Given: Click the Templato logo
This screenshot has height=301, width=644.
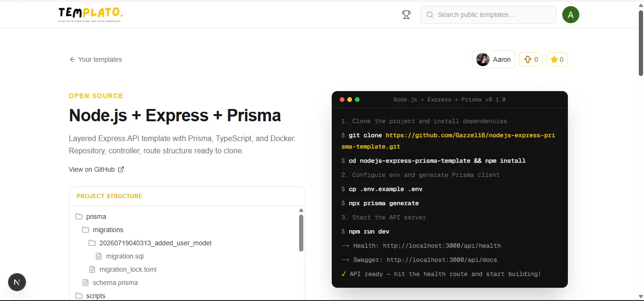Looking at the screenshot, I should (90, 15).
